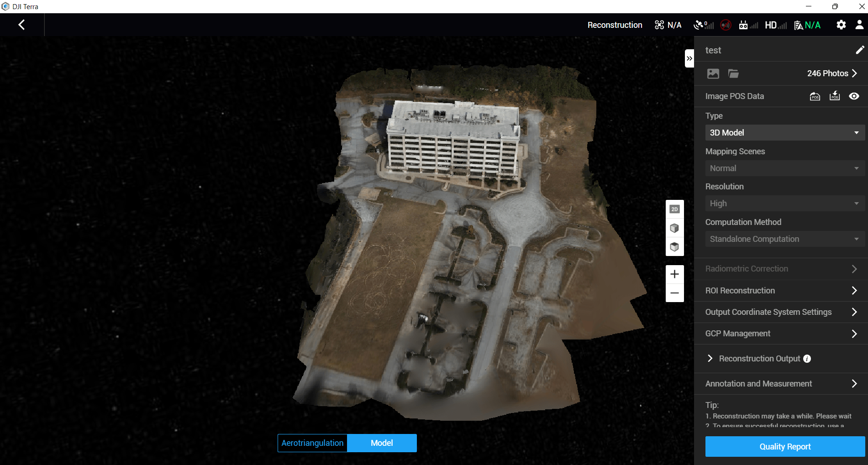868x465 pixels.
Task: Click the pencil icon to rename test
Action: (x=859, y=50)
